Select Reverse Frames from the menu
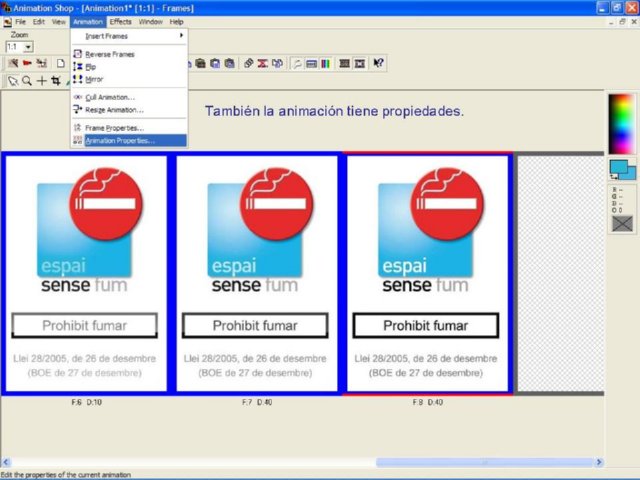 (110, 54)
